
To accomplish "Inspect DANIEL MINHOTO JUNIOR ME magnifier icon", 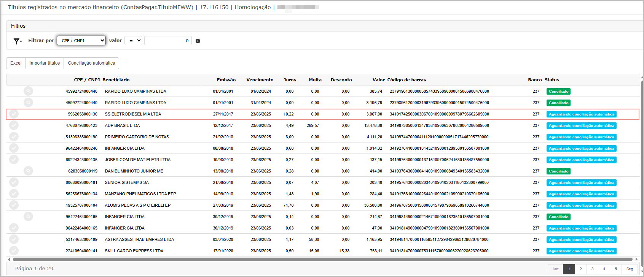I will 28,171.
